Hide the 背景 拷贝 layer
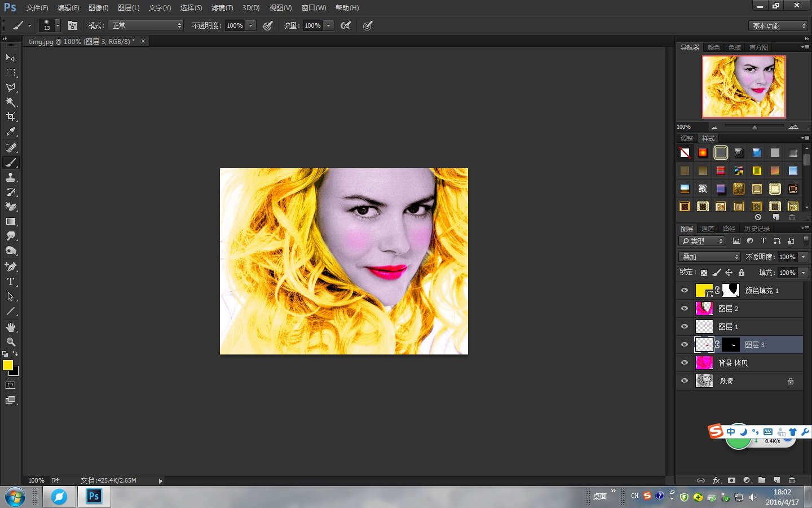 684,362
